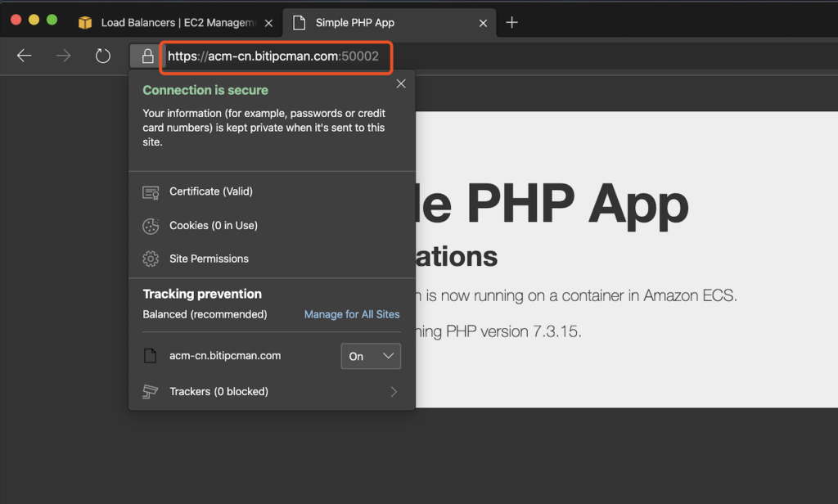Switch to Load Balancers EC2 tab
The height and width of the screenshot is (504, 838).
(x=172, y=23)
